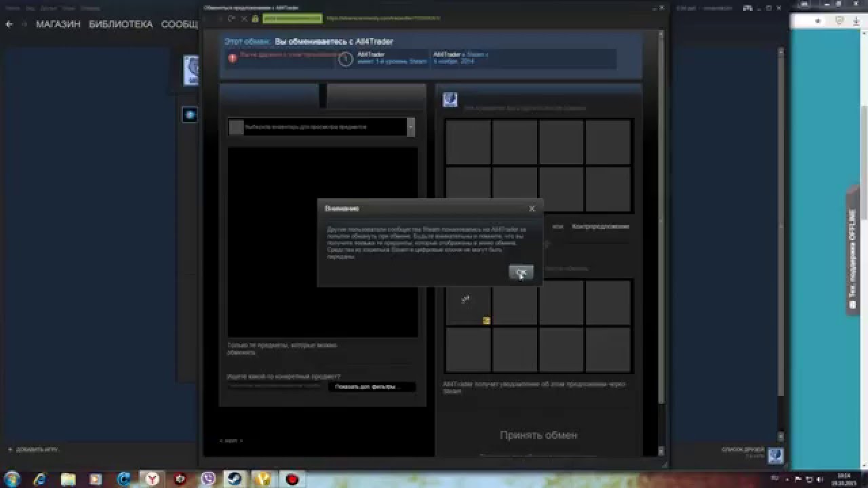868x488 pixels.
Task: Click the red warning icon in trade header
Action: coord(233,58)
